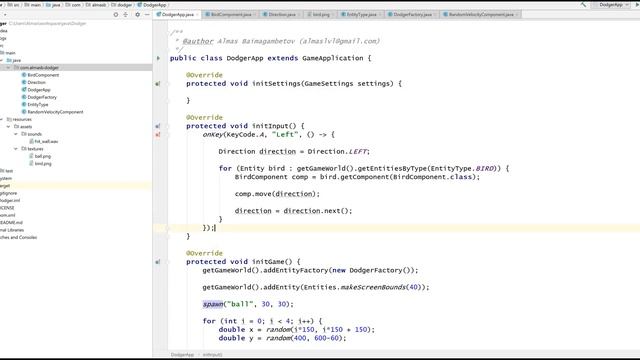Click the override gutter icon beside initInput
This screenshot has width=640, height=360.
pyautogui.click(x=158, y=126)
